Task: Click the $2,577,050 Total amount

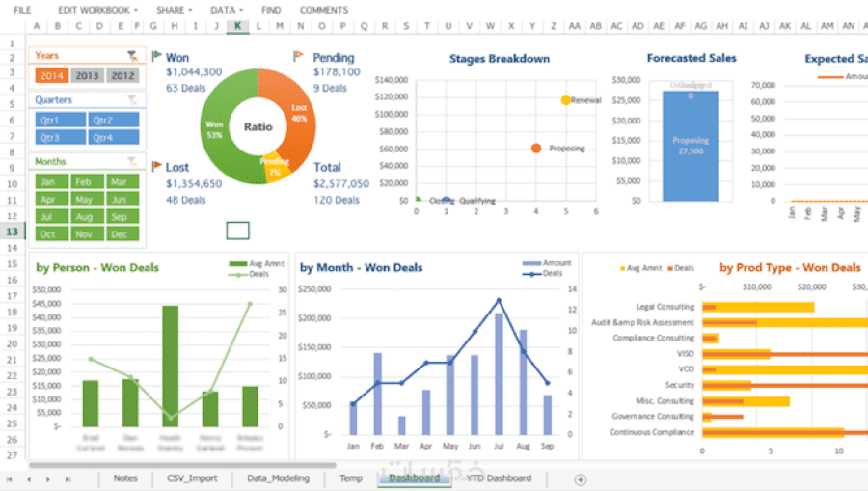Action: pos(341,184)
